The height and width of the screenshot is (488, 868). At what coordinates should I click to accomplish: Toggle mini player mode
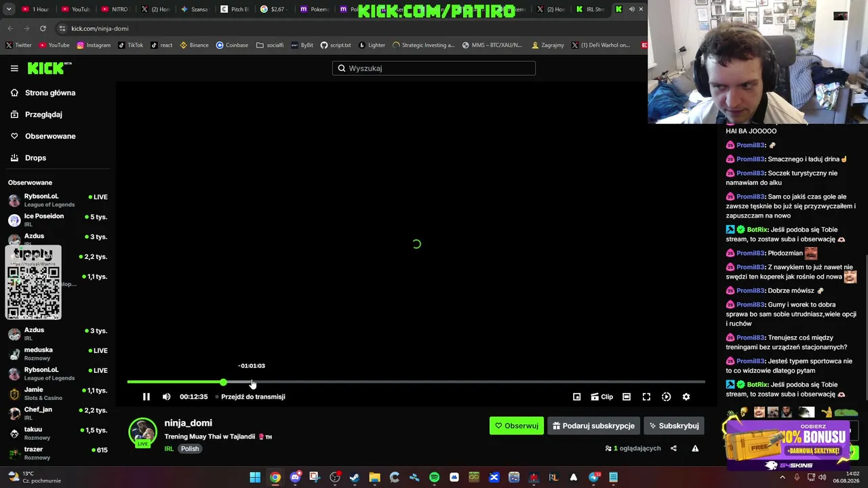click(x=576, y=397)
